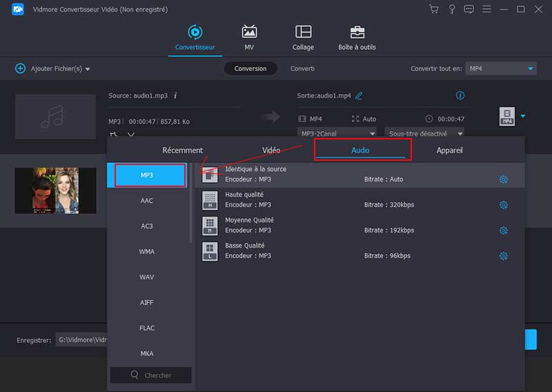Select the Converti button
This screenshot has height=392, width=552.
[x=302, y=69]
